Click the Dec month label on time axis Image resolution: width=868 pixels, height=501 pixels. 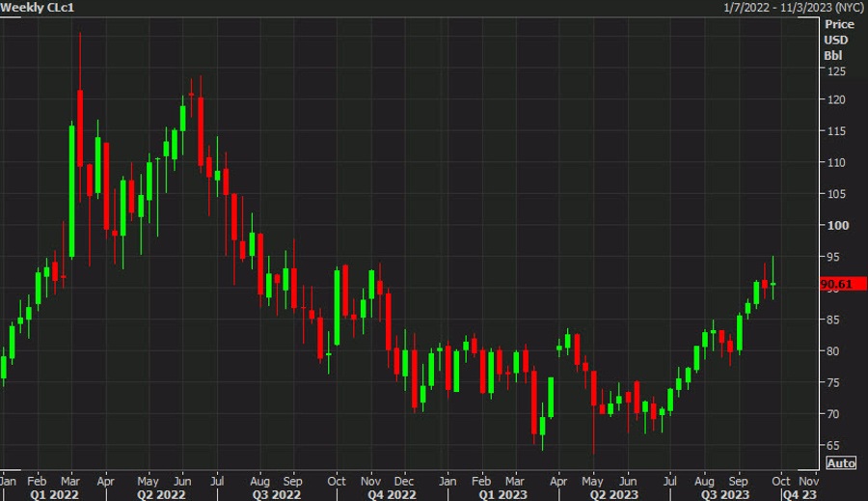[405, 480]
